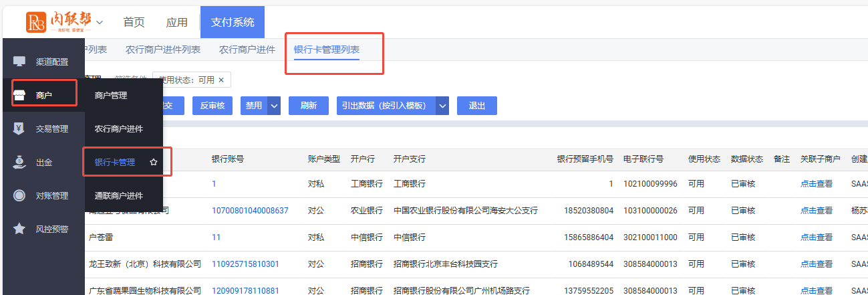Switch to the 农行商户进件列表 tab
Viewport: 868px width, 295px height.
pos(163,50)
